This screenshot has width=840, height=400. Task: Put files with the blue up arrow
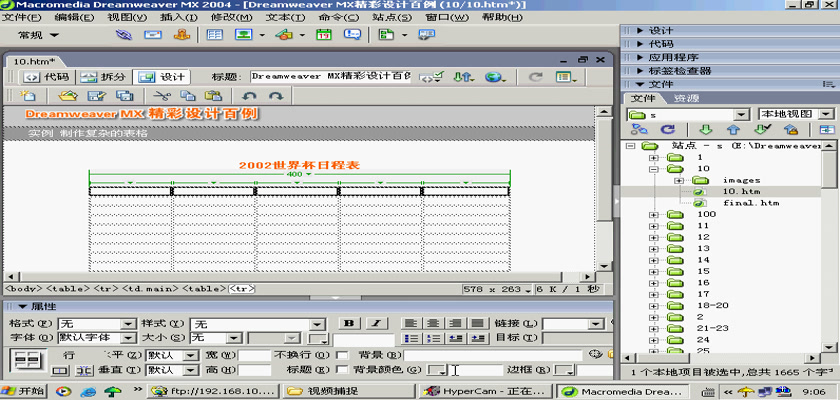pyautogui.click(x=733, y=129)
